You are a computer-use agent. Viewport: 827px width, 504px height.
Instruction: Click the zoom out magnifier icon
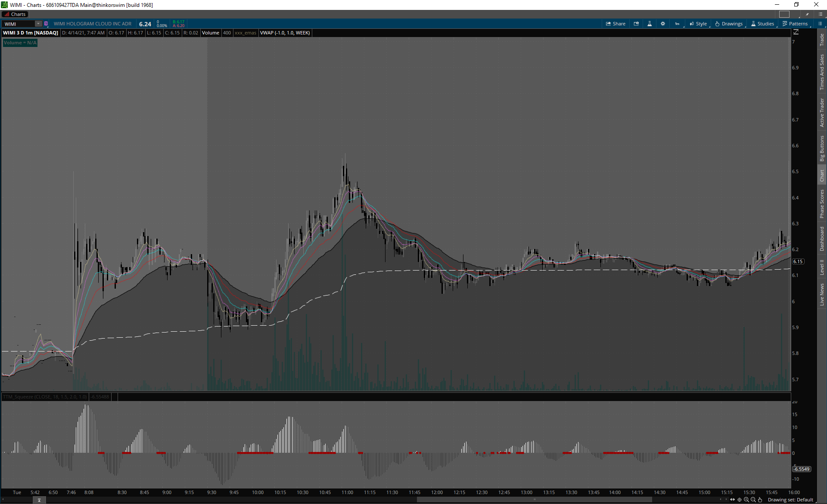click(753, 500)
